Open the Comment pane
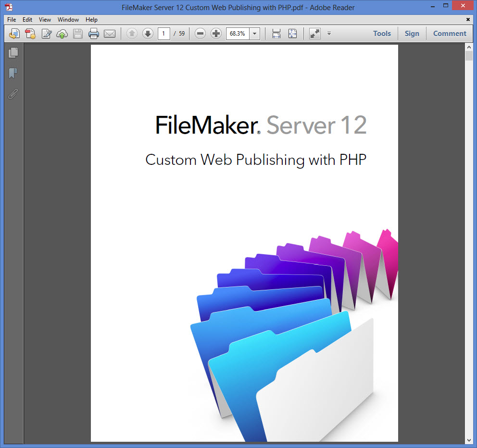 coord(450,34)
